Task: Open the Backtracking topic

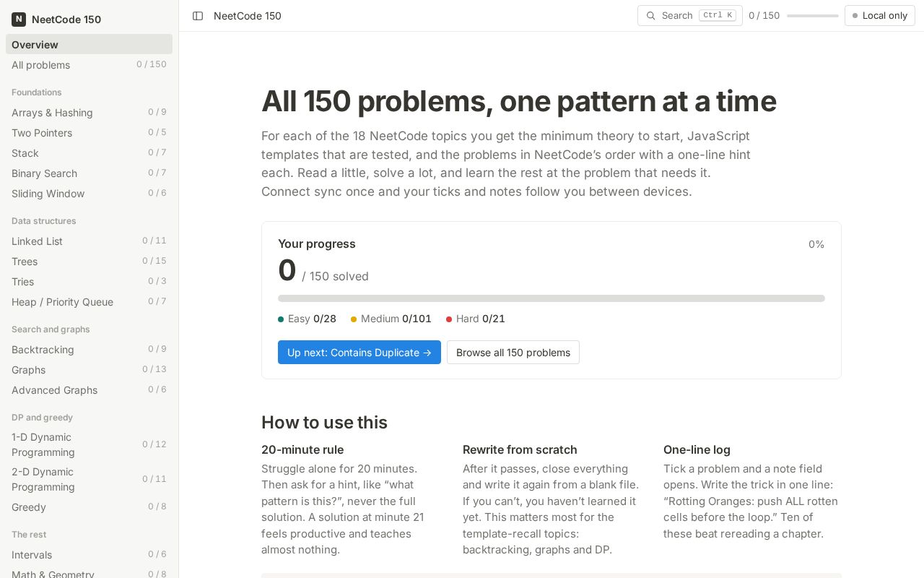Action: point(89,350)
